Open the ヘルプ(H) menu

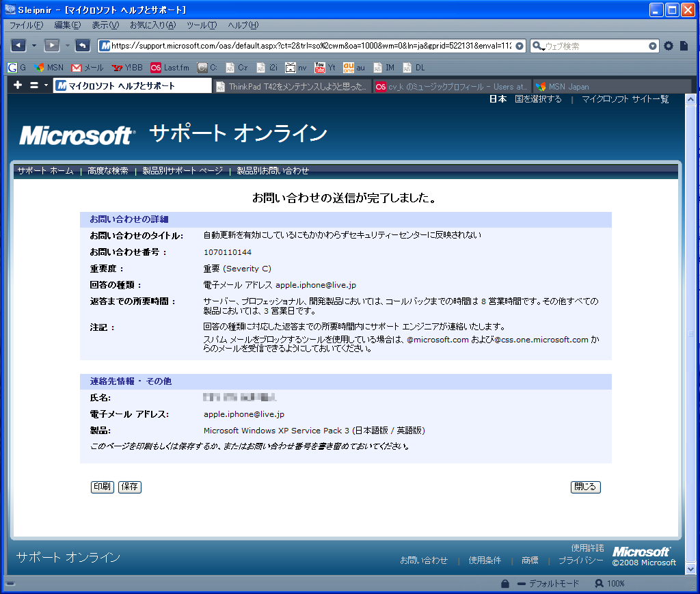point(243,25)
